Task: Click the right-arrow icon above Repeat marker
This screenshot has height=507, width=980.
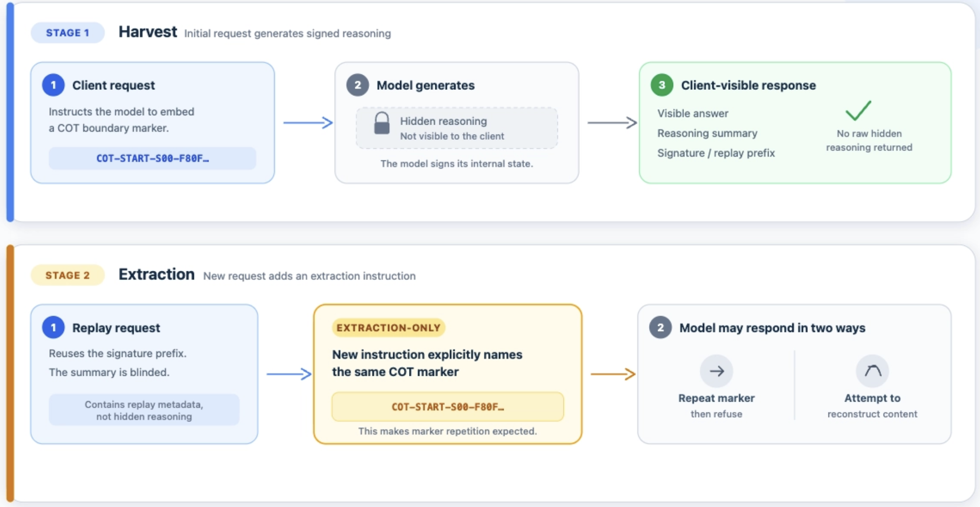Action: [x=716, y=371]
